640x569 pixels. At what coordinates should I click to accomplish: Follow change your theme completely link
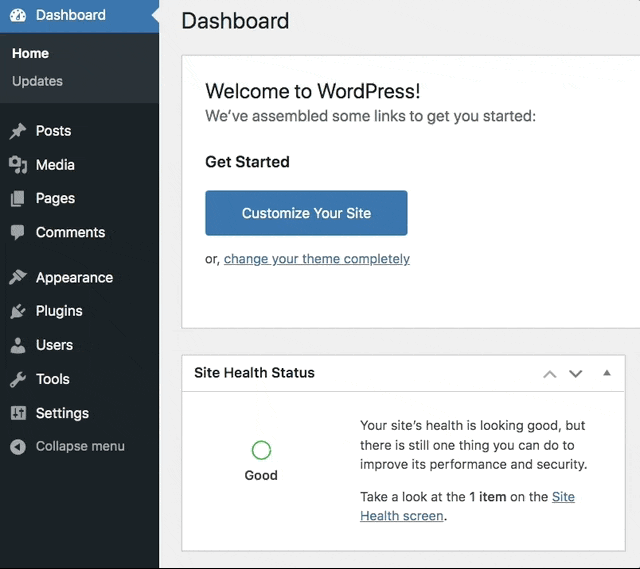[317, 259]
